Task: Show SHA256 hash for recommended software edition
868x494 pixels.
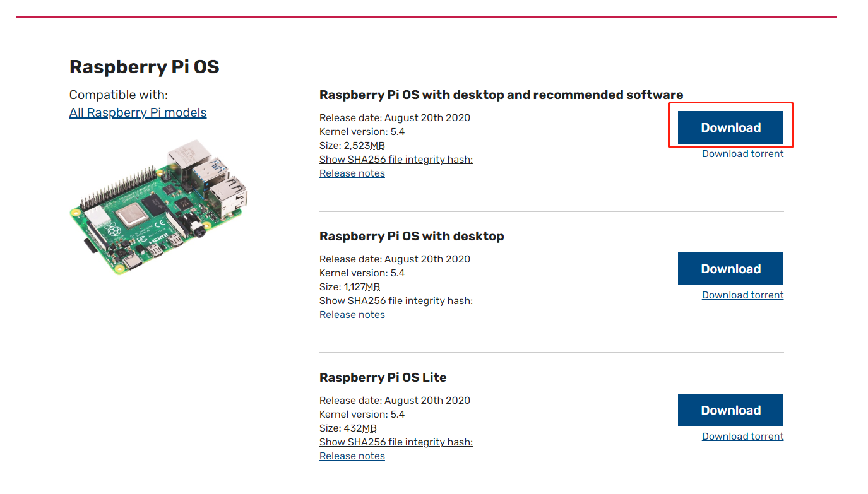Action: 396,160
